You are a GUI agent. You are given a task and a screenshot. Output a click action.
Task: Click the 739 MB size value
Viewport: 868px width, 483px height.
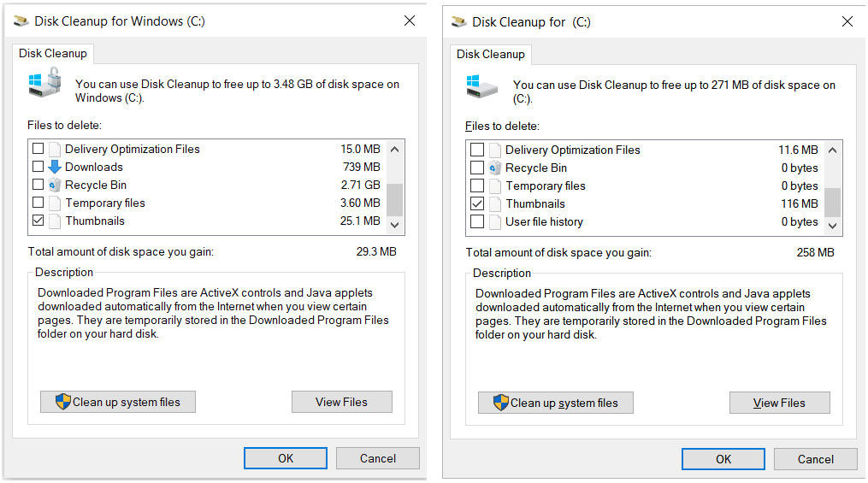click(362, 167)
